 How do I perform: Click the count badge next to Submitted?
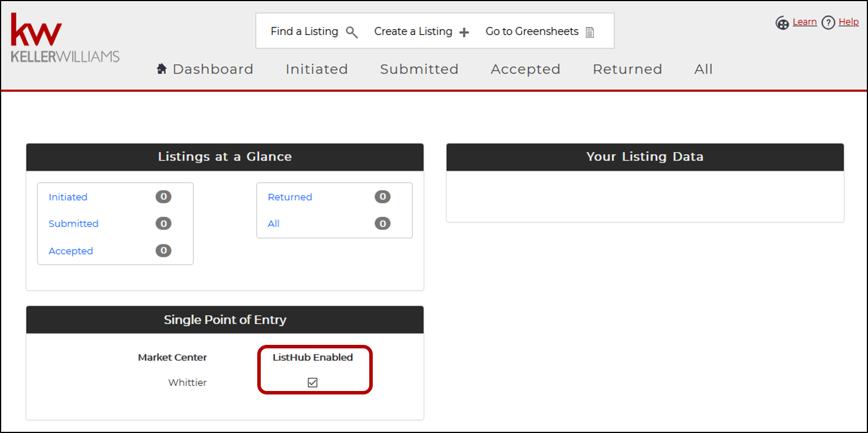pos(163,224)
